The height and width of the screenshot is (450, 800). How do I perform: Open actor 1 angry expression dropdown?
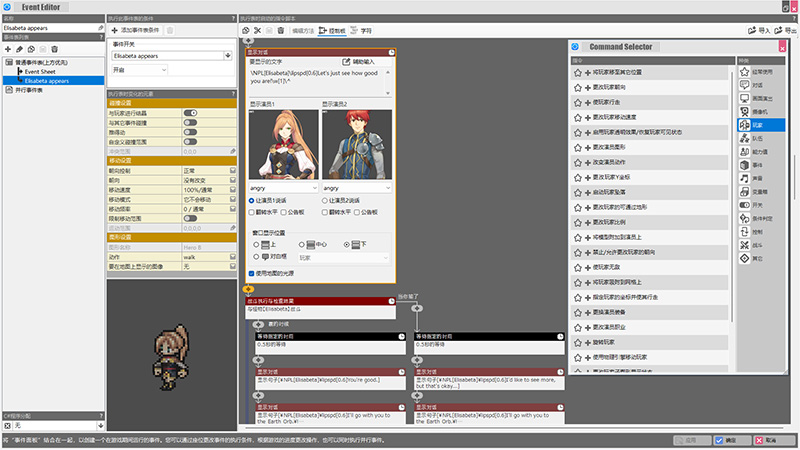(x=282, y=187)
